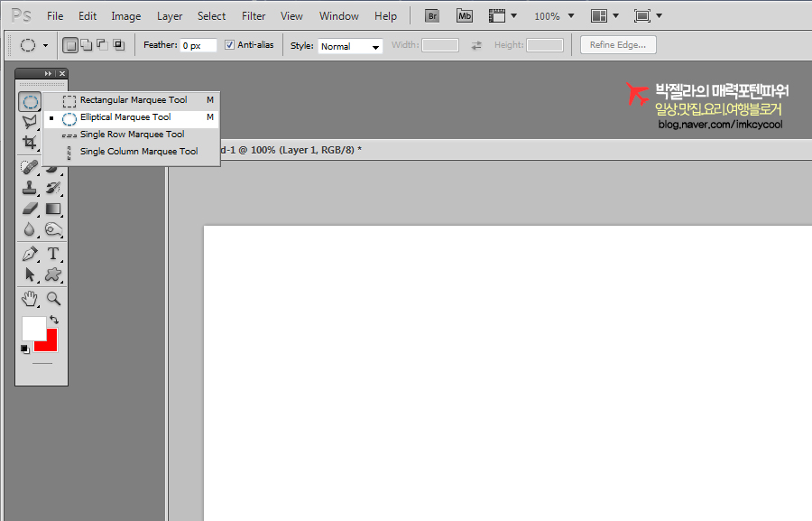Enable Add to selection mode
This screenshot has width=812, height=521.
[x=86, y=45]
